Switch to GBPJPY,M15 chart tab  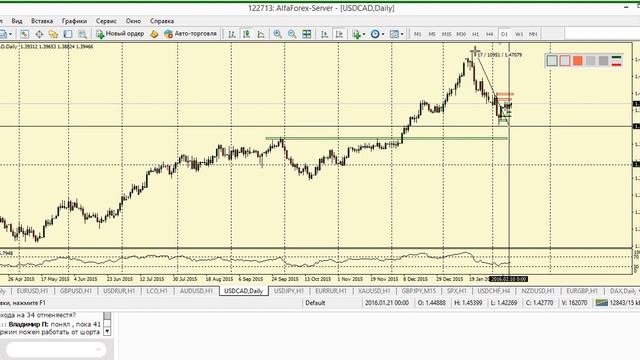(419, 291)
